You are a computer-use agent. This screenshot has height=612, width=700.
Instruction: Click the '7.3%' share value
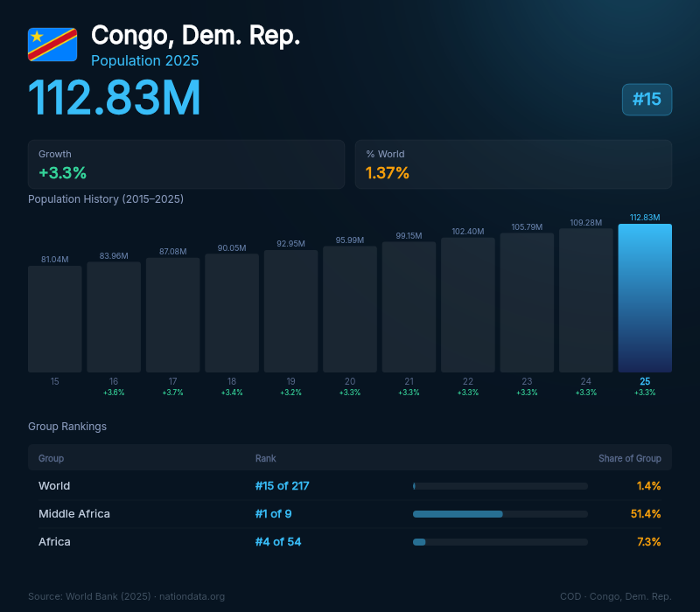pos(649,542)
